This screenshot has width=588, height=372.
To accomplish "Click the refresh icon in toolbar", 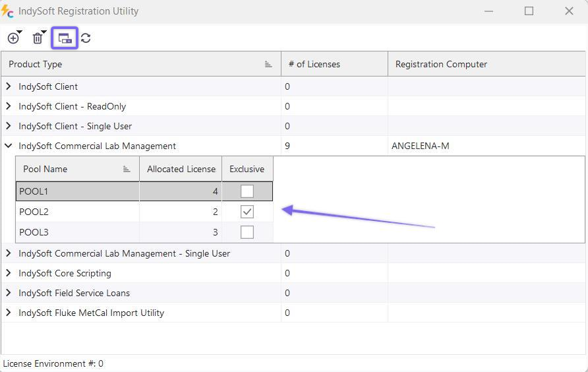I will (86, 38).
